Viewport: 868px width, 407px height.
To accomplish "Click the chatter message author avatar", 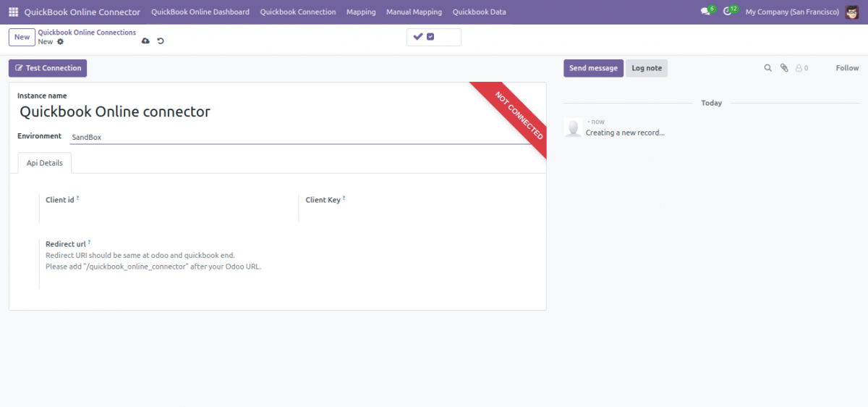I will (x=574, y=128).
